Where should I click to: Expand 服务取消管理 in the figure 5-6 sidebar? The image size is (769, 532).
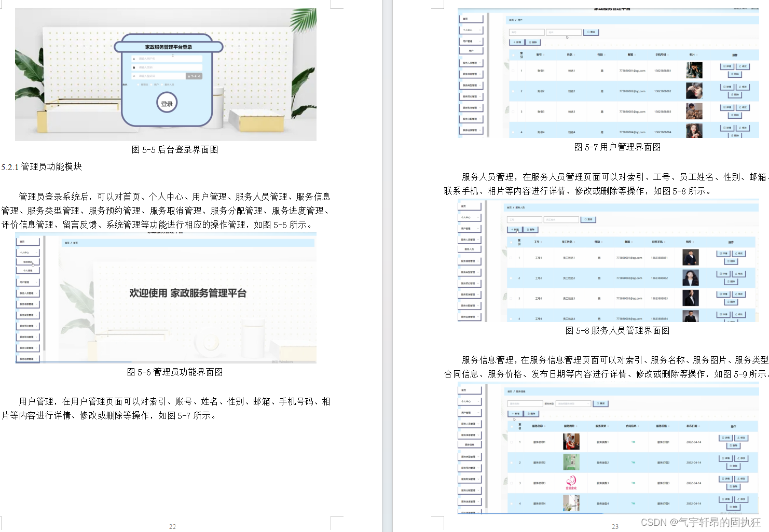pos(28,337)
